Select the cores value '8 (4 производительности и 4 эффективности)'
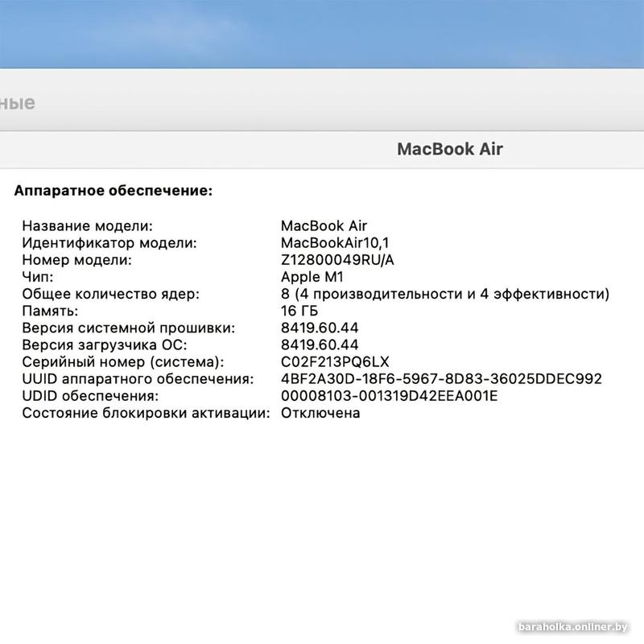644x644 pixels. (x=445, y=294)
